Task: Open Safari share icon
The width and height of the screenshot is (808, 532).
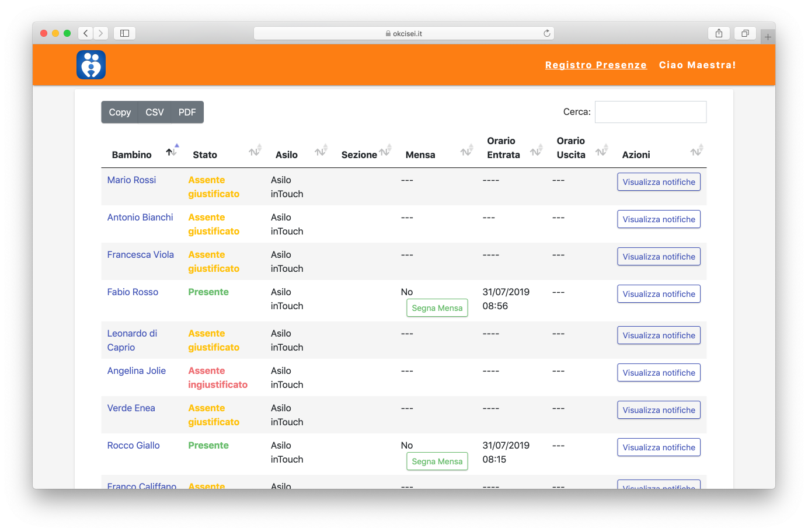Action: (719, 33)
